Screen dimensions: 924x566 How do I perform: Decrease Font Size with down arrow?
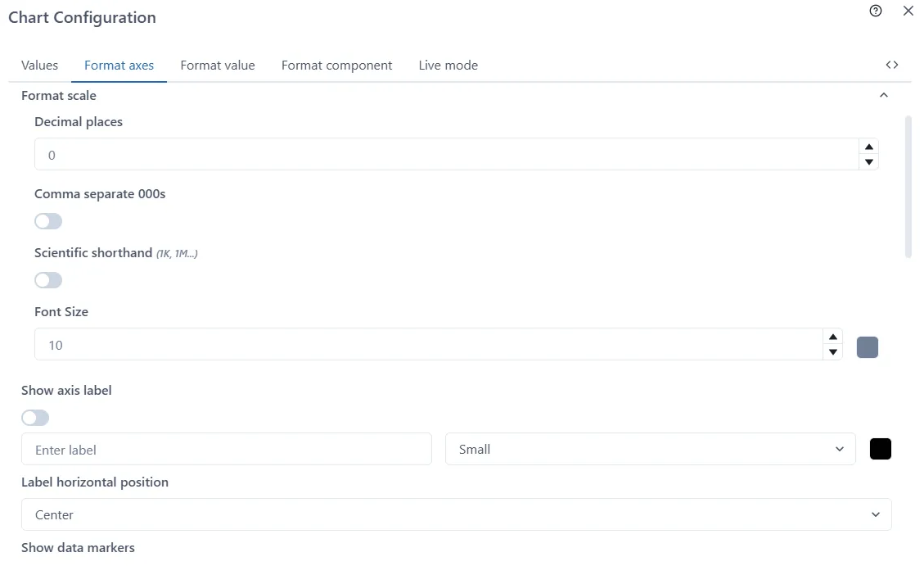click(832, 352)
